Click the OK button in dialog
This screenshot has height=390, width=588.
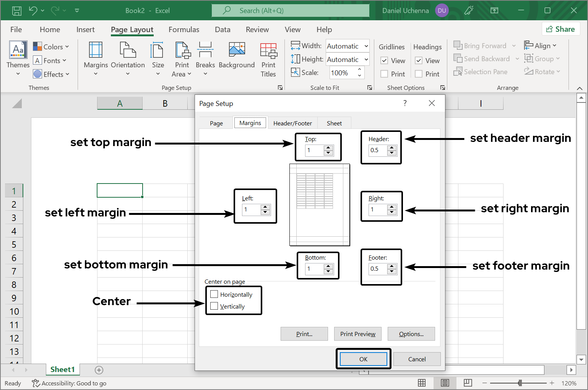pos(363,359)
